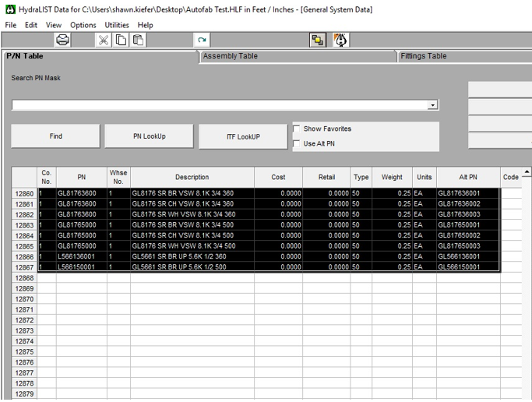Click the Retail column header
The image size is (532, 402).
coord(326,177)
